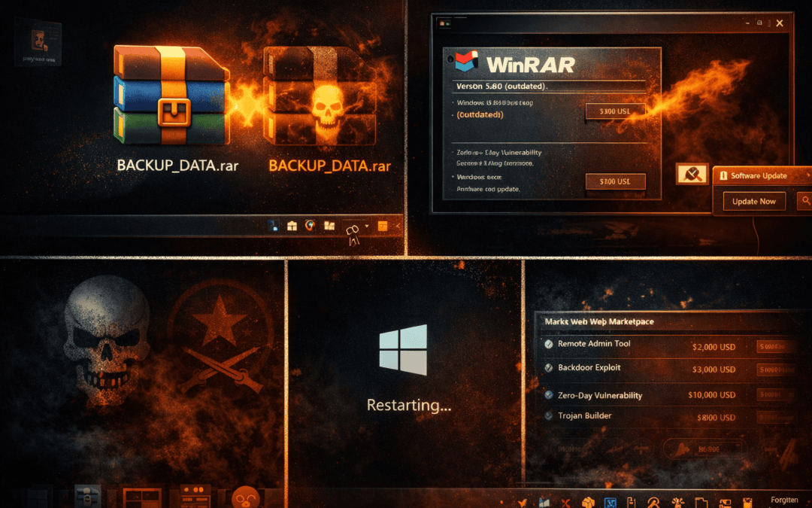Open the burning skull BACKUP_DATA.rar archive icon
Image resolution: width=812 pixels, height=508 pixels.
point(320,96)
